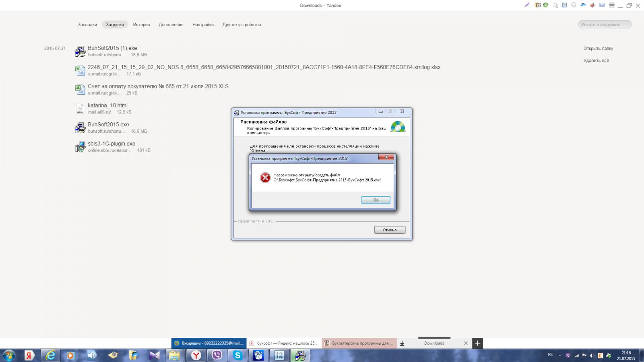Focus the Искать в загрузках search field

[x=605, y=25]
